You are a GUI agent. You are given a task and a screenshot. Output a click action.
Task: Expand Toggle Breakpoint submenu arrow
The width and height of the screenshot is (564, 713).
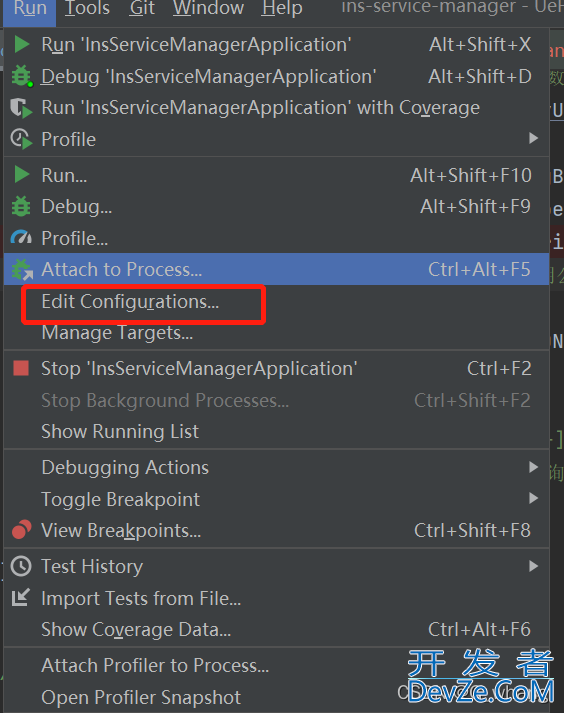coord(534,498)
